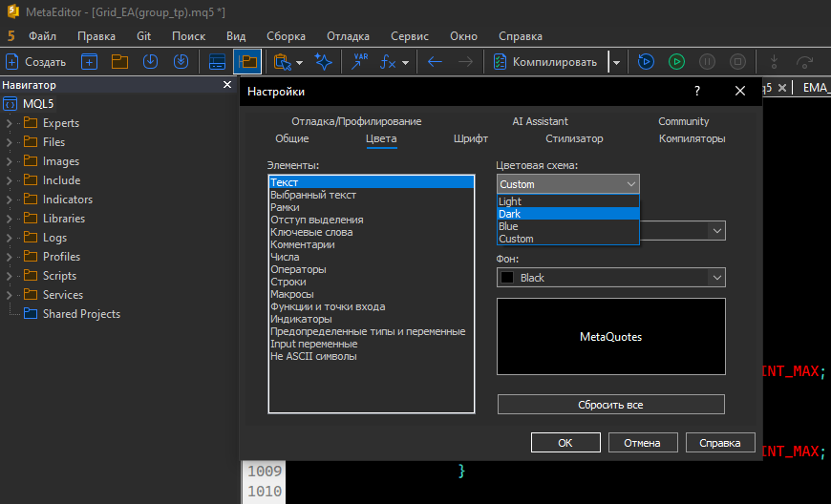The width and height of the screenshot is (831, 504).
Task: Switch to the Шрифт tab
Action: point(471,138)
